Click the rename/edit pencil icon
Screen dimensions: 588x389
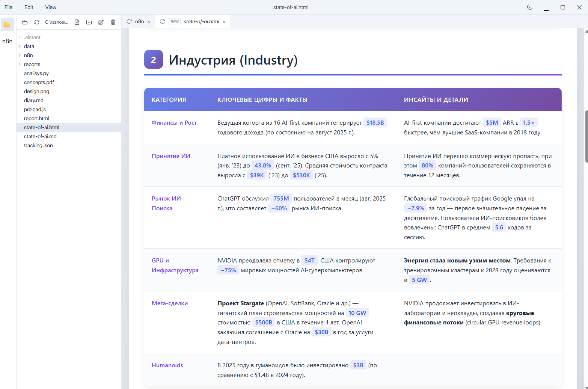101,22
